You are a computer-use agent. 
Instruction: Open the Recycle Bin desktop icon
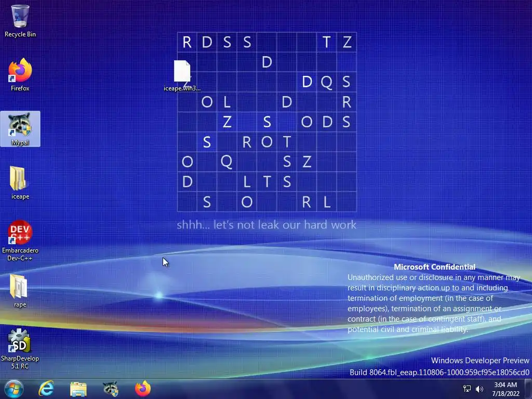[20, 21]
